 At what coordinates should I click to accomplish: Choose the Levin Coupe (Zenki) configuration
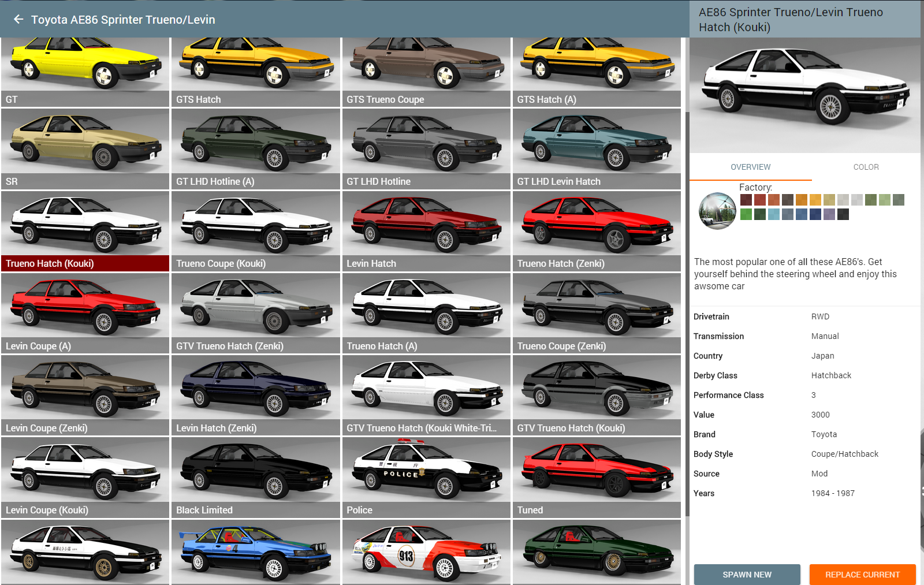coord(85,396)
